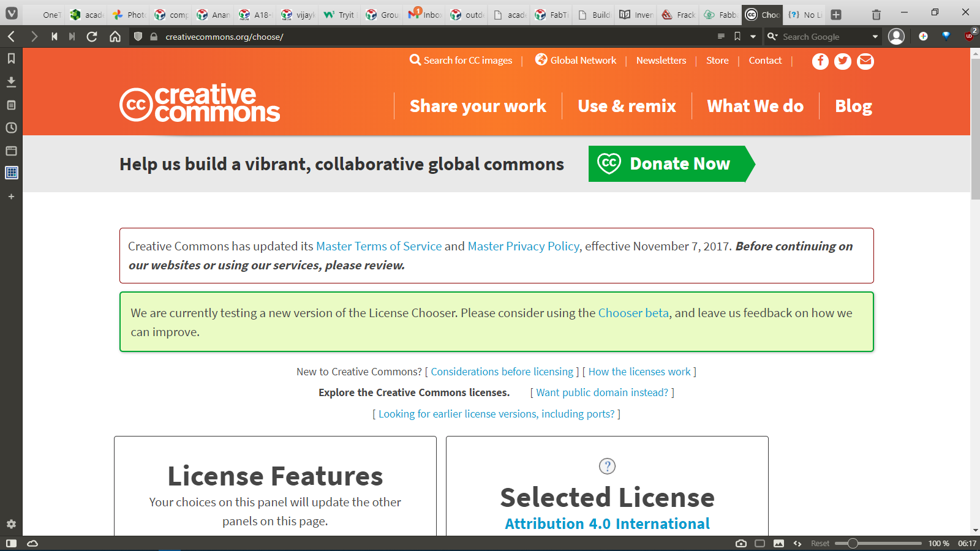
Task: Click the Creative Commons logo
Action: coord(200,103)
